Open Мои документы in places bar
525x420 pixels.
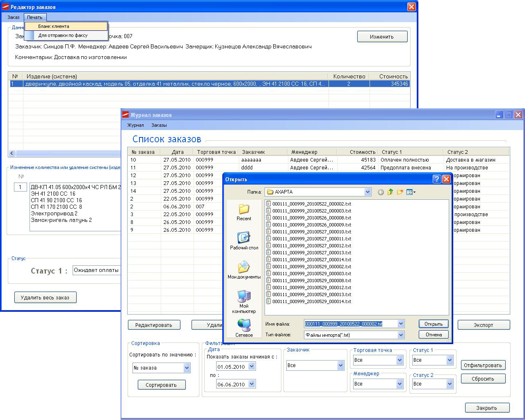244,270
